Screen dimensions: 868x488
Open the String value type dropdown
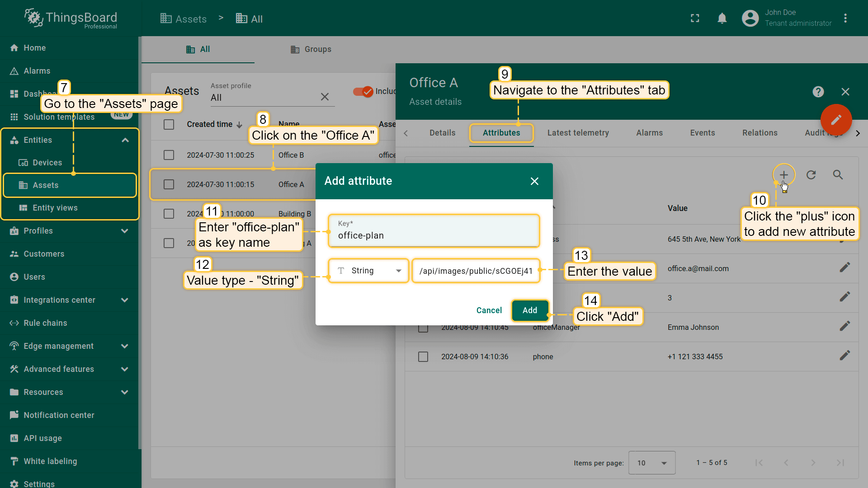pyautogui.click(x=369, y=271)
